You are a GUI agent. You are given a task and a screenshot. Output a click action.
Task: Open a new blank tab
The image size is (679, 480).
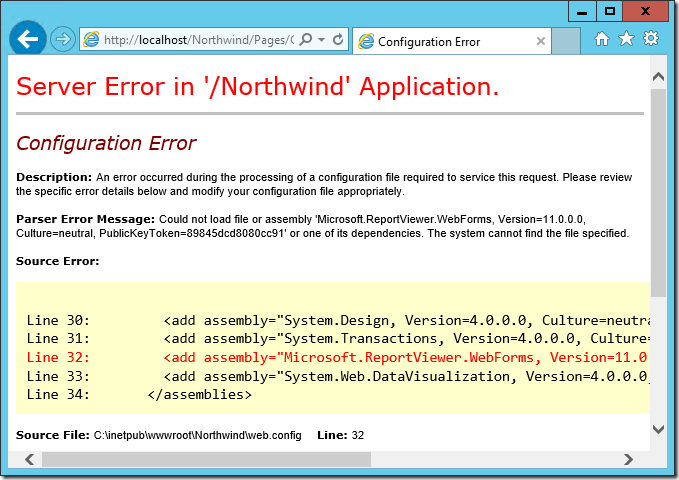pyautogui.click(x=566, y=41)
